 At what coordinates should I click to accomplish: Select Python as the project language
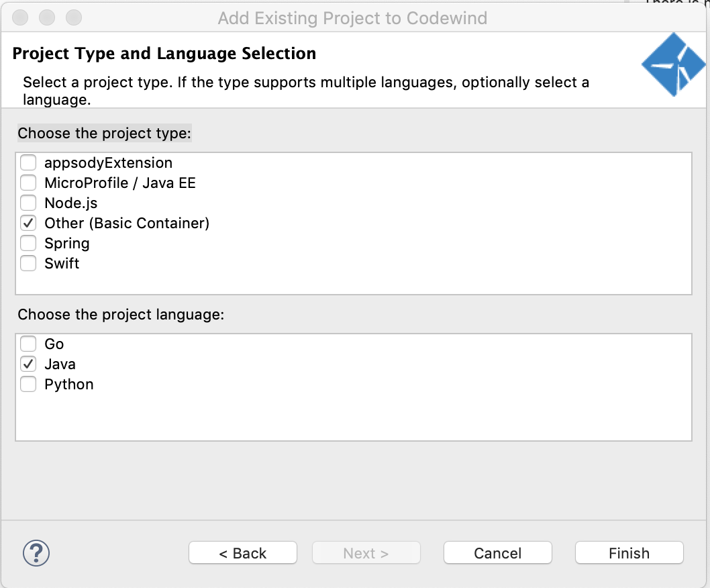28,384
